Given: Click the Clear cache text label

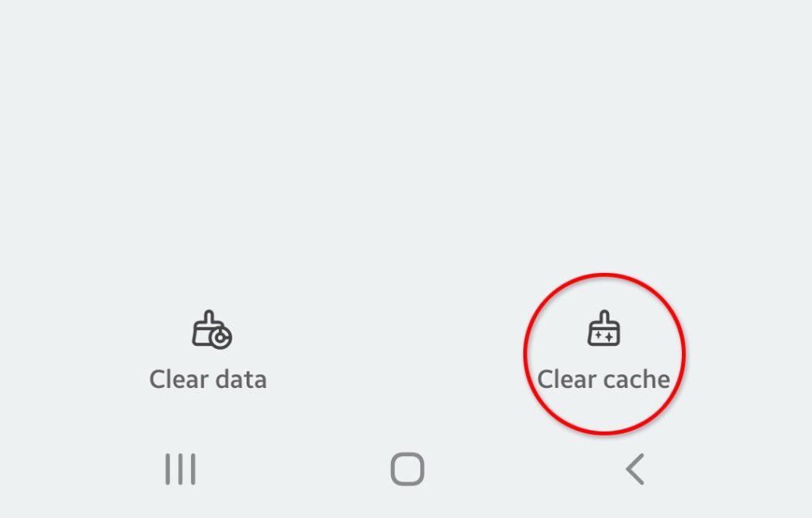Looking at the screenshot, I should pyautogui.click(x=603, y=379).
